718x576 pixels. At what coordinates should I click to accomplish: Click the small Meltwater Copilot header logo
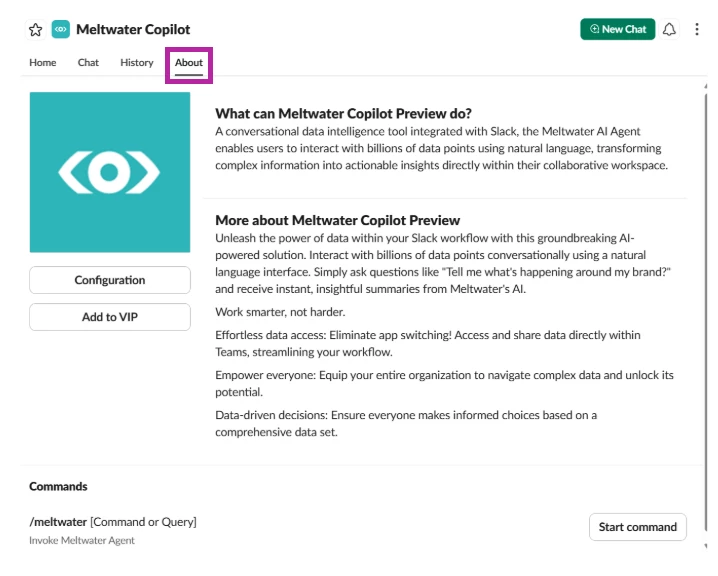pos(61,29)
